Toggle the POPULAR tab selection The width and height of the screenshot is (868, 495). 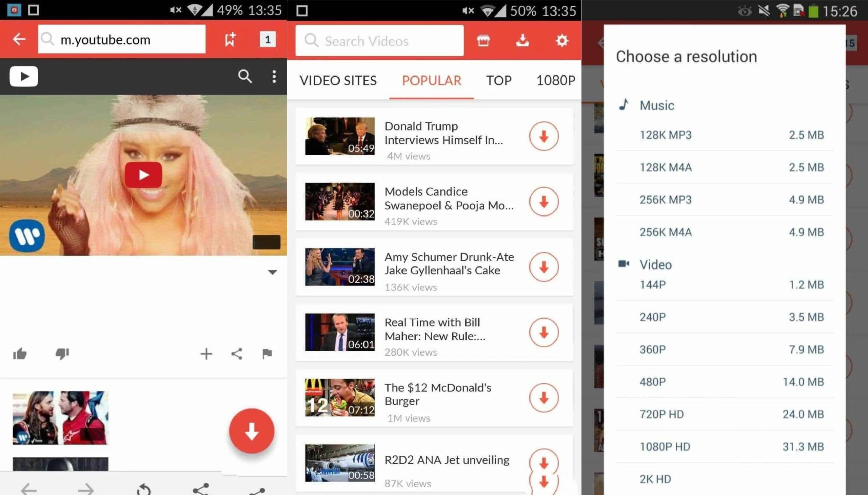point(430,79)
